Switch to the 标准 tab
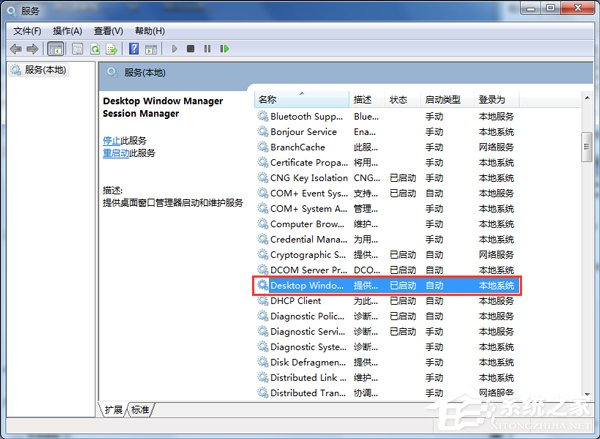This screenshot has height=439, width=600. (140, 410)
